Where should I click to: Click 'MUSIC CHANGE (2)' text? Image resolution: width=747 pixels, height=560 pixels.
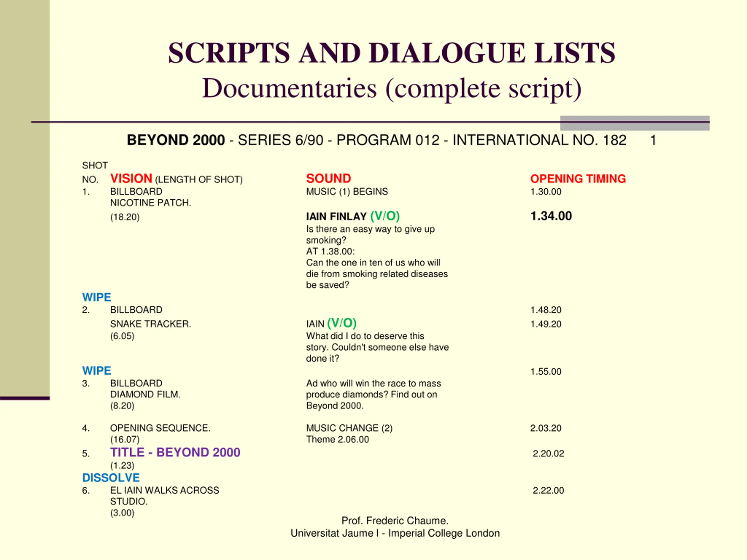(x=349, y=428)
